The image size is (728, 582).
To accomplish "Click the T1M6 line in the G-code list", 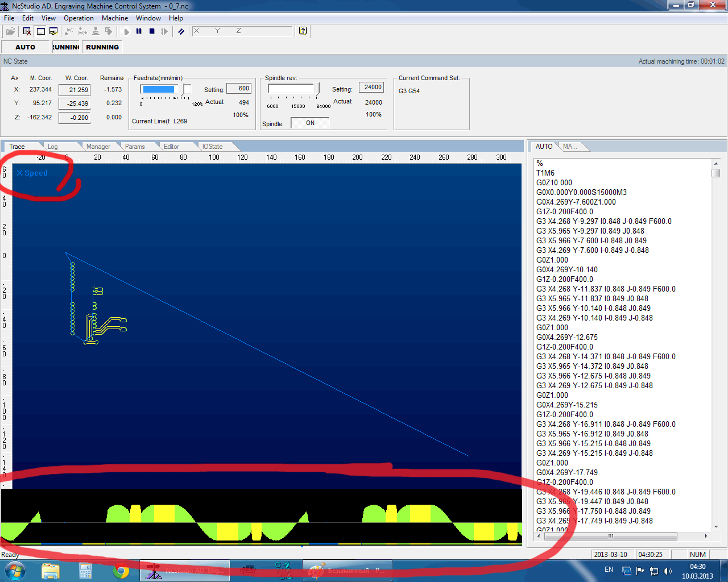I will click(x=545, y=173).
